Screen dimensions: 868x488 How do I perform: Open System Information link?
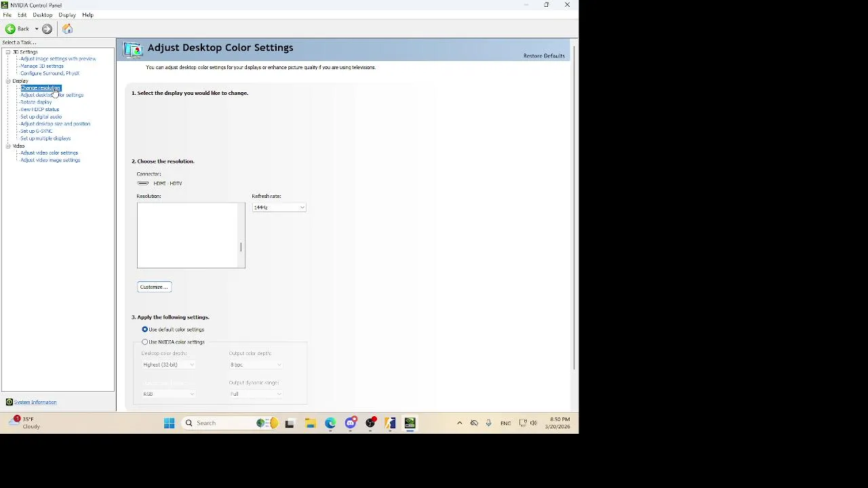coord(35,402)
